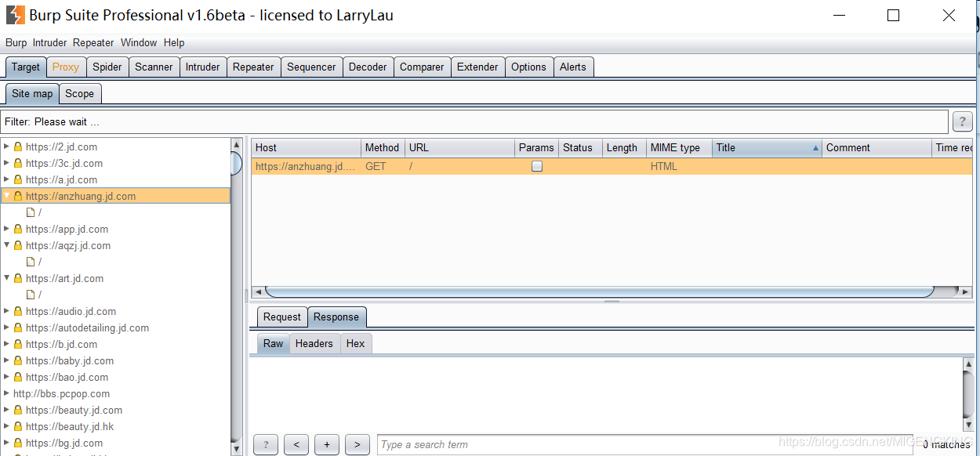
Task: Click the + search options button
Action: click(x=327, y=444)
